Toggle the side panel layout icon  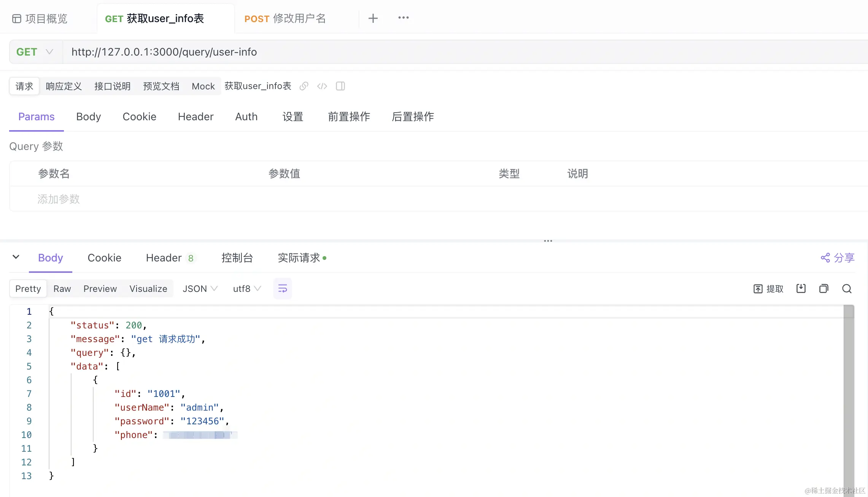coord(340,86)
